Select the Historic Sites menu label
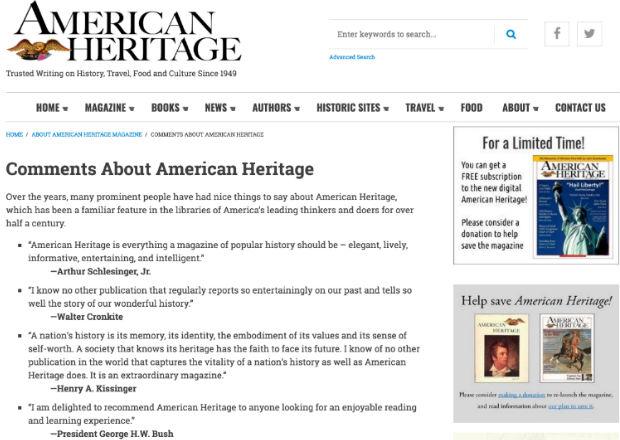 point(348,108)
